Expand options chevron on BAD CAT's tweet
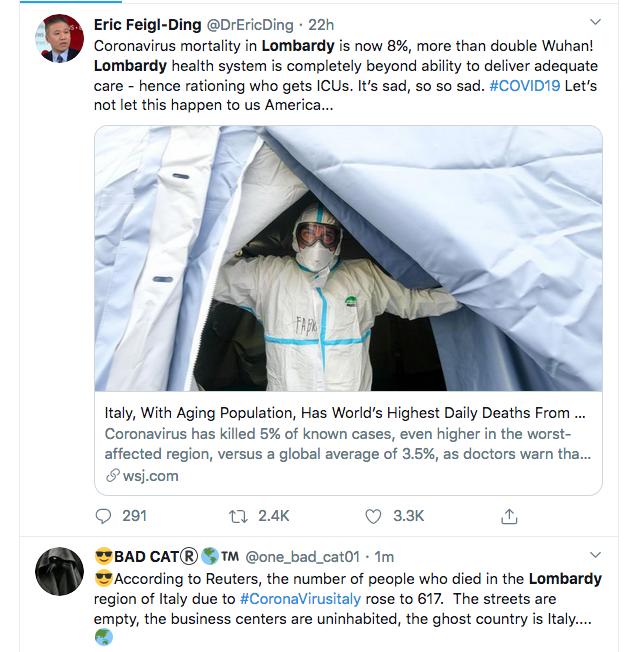 pos(596,554)
